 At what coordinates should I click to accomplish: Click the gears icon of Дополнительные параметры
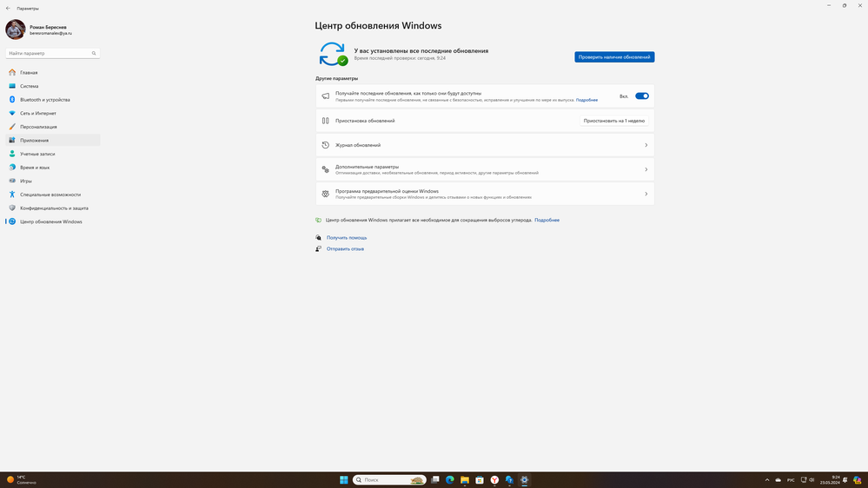326,169
